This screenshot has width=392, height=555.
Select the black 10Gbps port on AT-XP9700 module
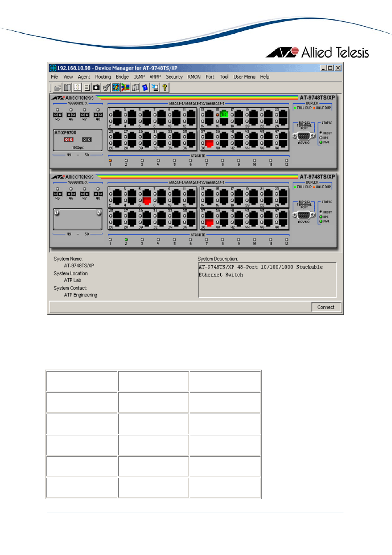tap(87, 140)
